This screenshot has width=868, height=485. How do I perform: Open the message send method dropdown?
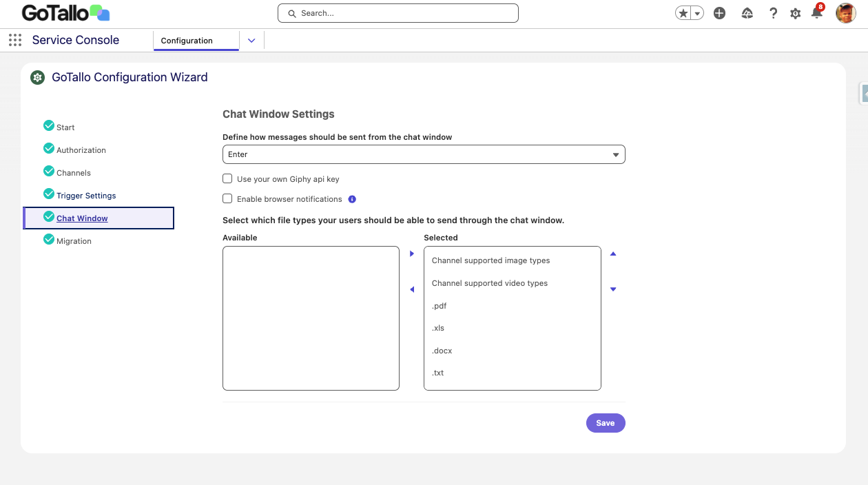pos(424,154)
